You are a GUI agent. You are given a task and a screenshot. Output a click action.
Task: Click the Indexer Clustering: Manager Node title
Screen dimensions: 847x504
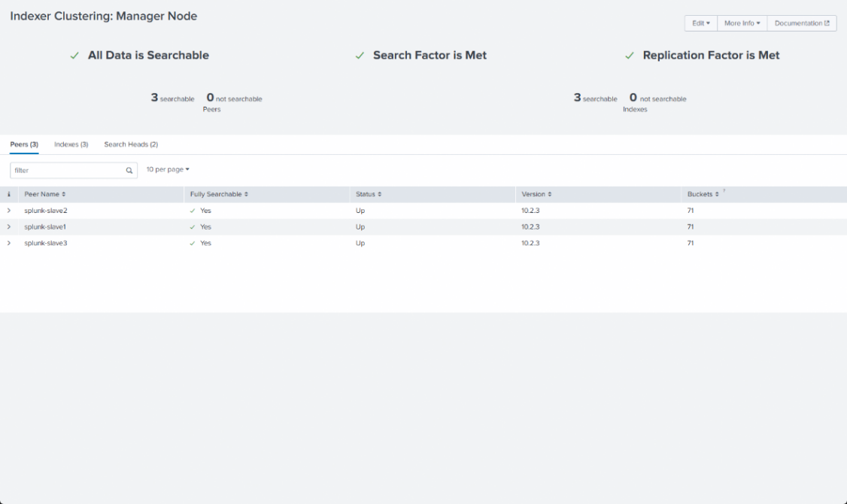tap(104, 17)
